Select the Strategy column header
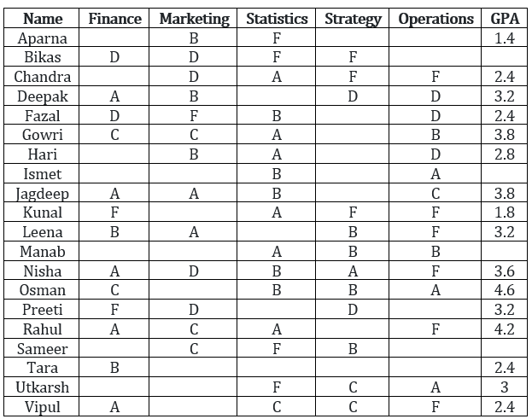The image size is (532, 419). pos(352,18)
